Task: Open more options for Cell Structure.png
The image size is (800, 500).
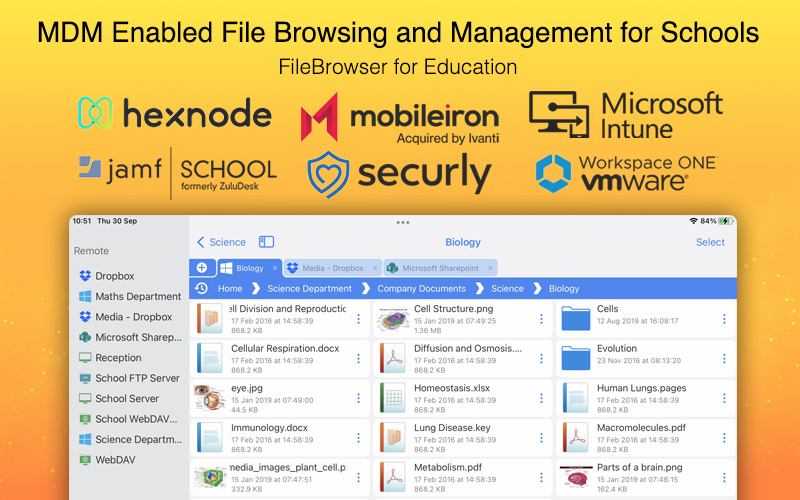Action: pos(541,319)
